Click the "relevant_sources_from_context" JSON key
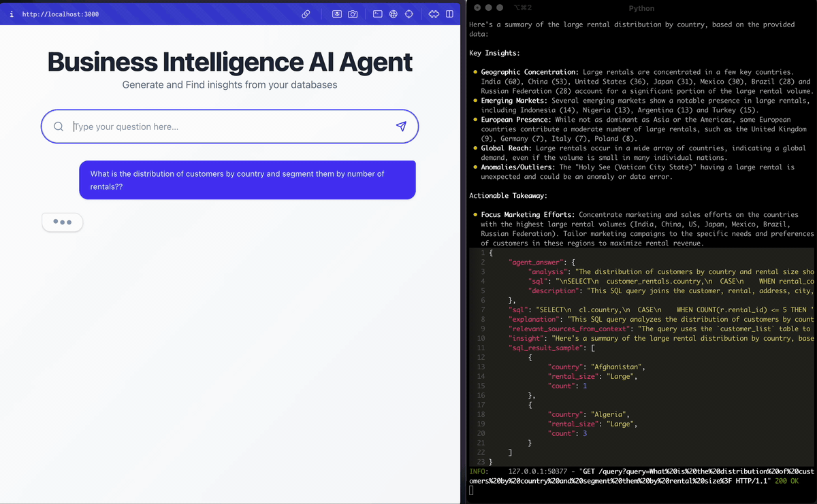 coord(570,329)
